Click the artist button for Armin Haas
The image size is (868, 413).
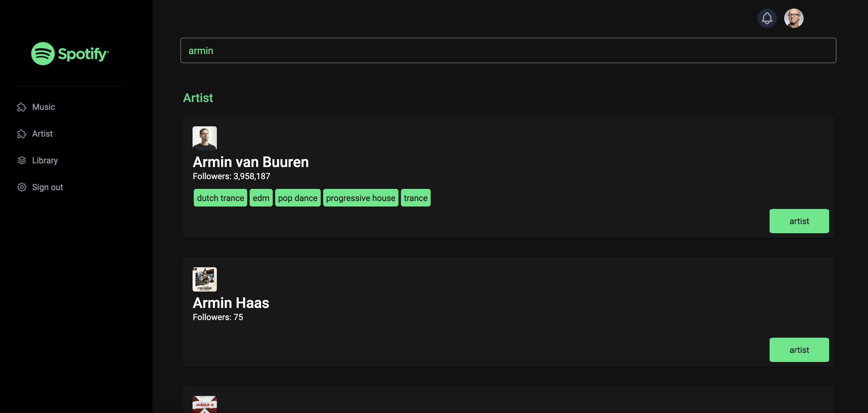coord(799,350)
